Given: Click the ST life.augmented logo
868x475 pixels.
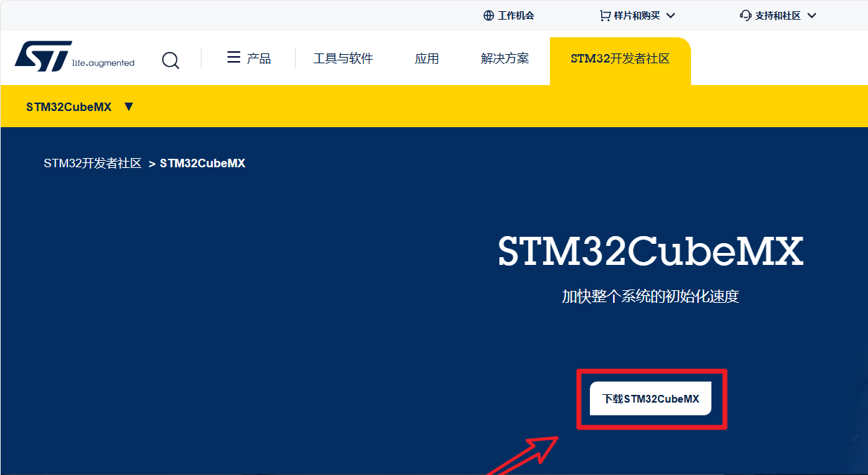Looking at the screenshot, I should [74, 57].
